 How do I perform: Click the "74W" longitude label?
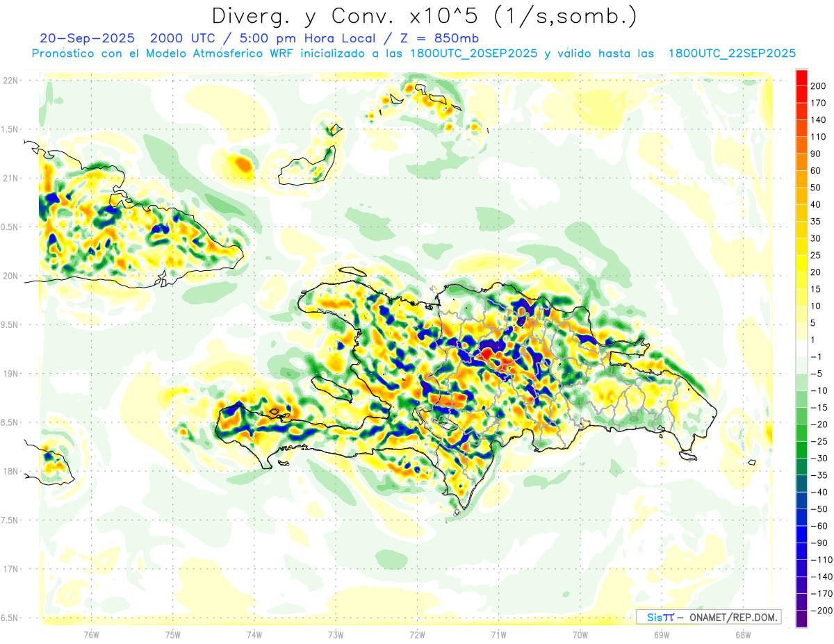click(x=254, y=634)
